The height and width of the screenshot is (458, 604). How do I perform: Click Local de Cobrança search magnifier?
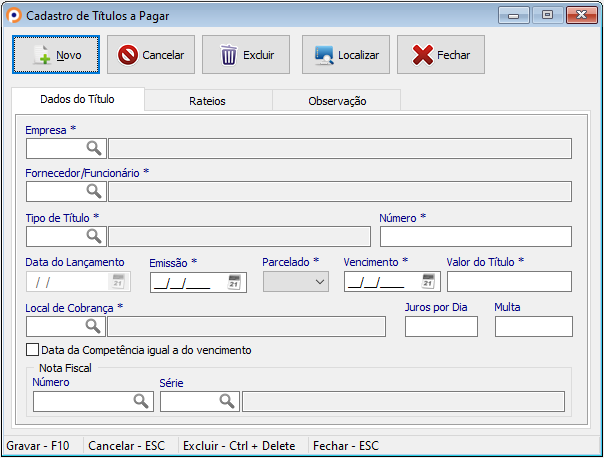(x=94, y=327)
